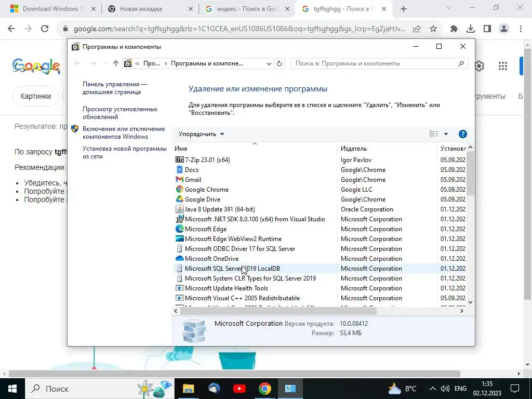This screenshot has width=532, height=399.
Task: Go up one level in Control Panel
Action: 116,63
